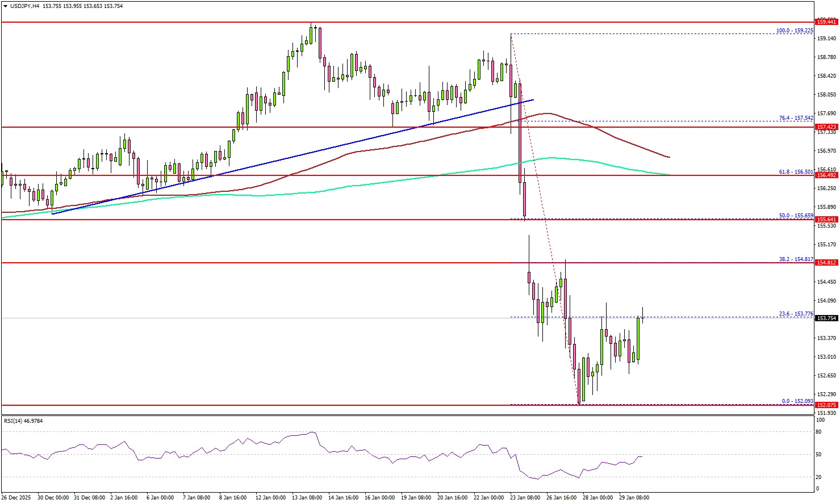Image resolution: width=840 pixels, height=504 pixels.
Task: Click the current price 153.754 marker
Action: [x=826, y=318]
